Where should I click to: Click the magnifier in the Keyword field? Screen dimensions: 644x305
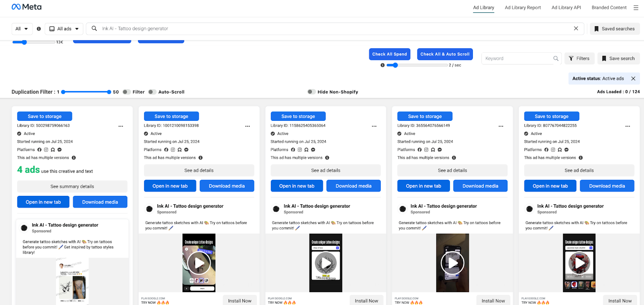pyautogui.click(x=556, y=58)
